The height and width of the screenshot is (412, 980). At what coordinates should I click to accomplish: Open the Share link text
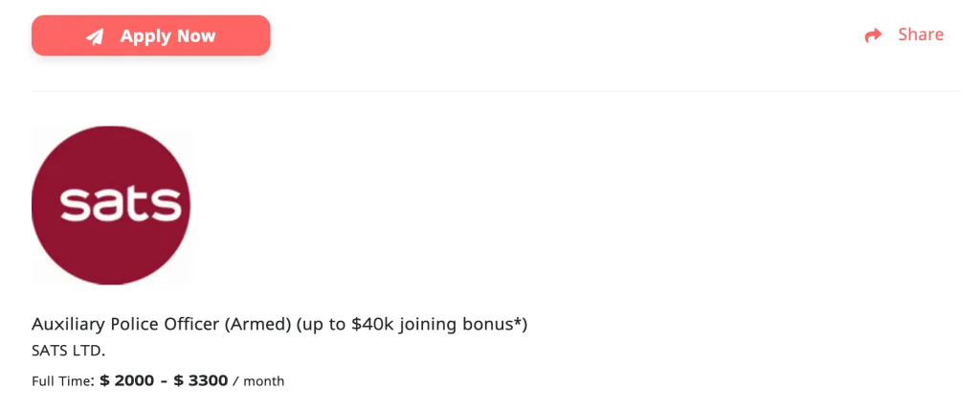(921, 34)
